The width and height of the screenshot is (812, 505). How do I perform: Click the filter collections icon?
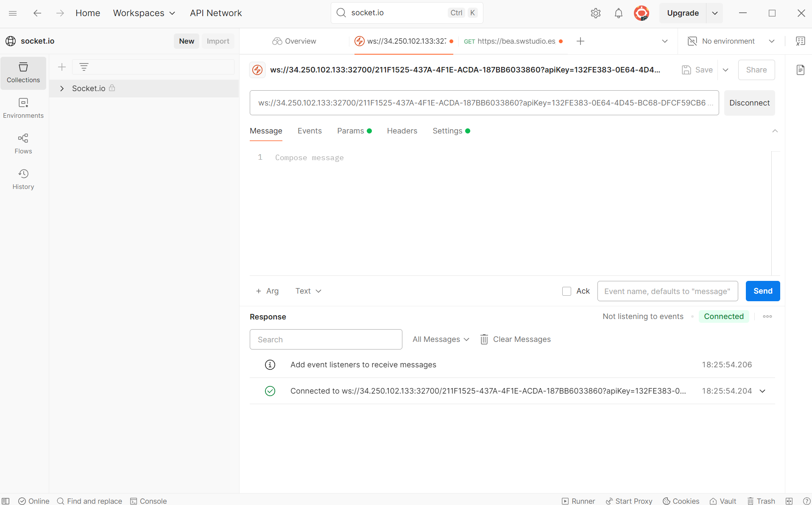tap(84, 67)
